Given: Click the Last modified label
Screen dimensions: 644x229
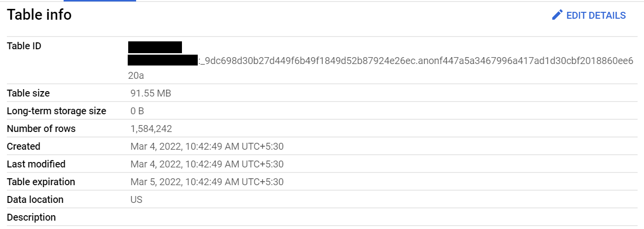Looking at the screenshot, I should tap(36, 164).
